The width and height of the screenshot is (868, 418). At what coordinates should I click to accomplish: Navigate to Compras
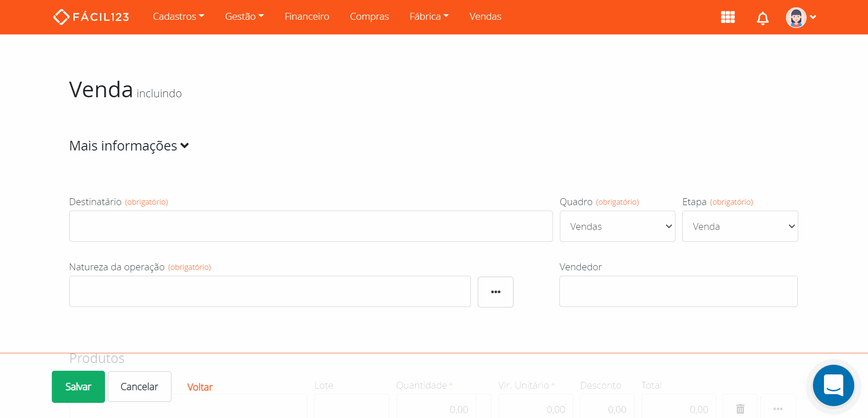[x=369, y=17]
